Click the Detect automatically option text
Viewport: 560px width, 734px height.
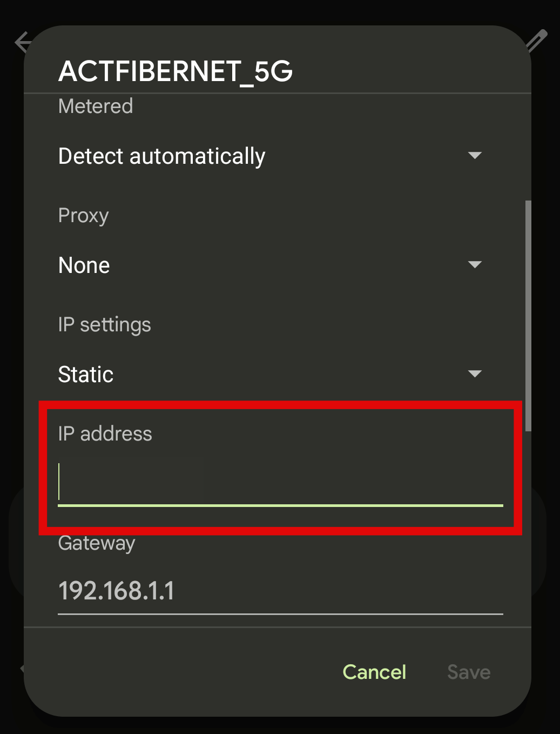click(161, 156)
